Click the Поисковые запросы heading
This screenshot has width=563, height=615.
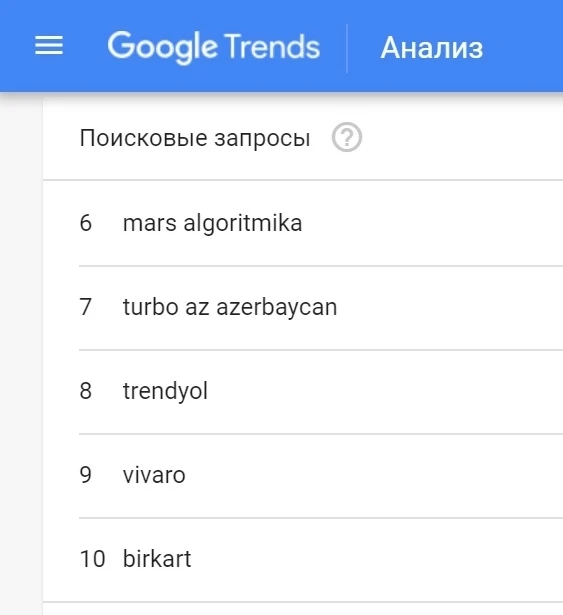[x=195, y=138]
